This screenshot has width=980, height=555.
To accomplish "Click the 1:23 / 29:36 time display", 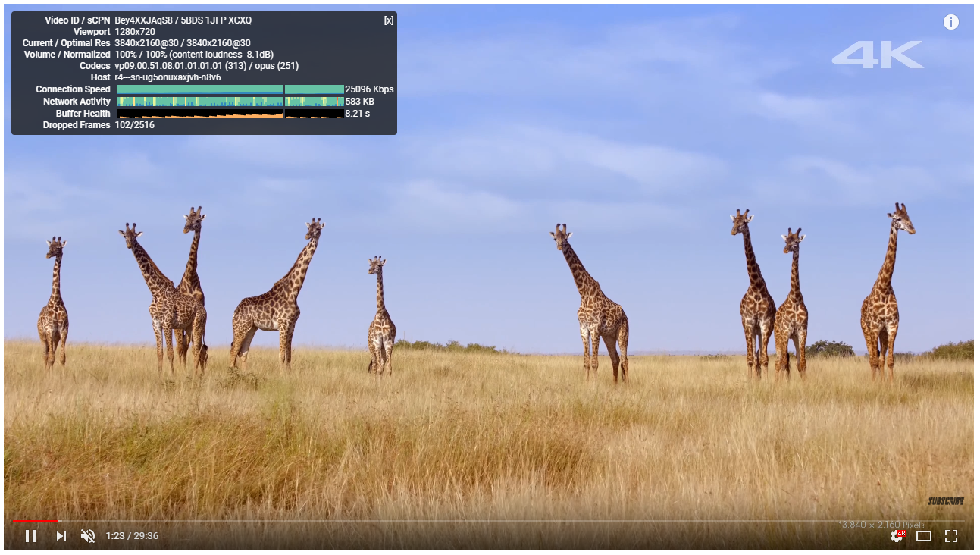I will (132, 536).
